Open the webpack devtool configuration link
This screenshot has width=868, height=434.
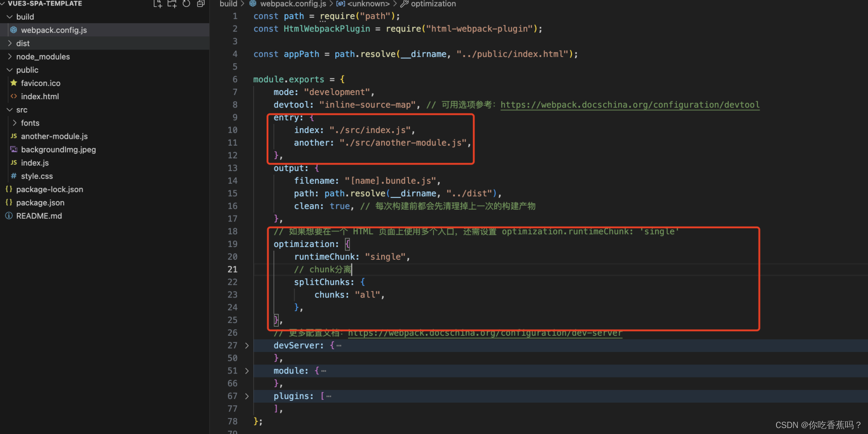coord(630,105)
